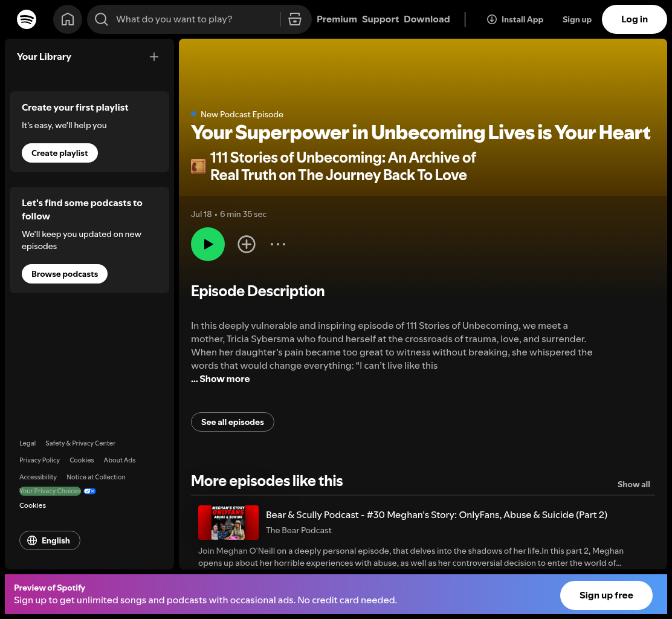Open the Privacy Policy link

39,460
